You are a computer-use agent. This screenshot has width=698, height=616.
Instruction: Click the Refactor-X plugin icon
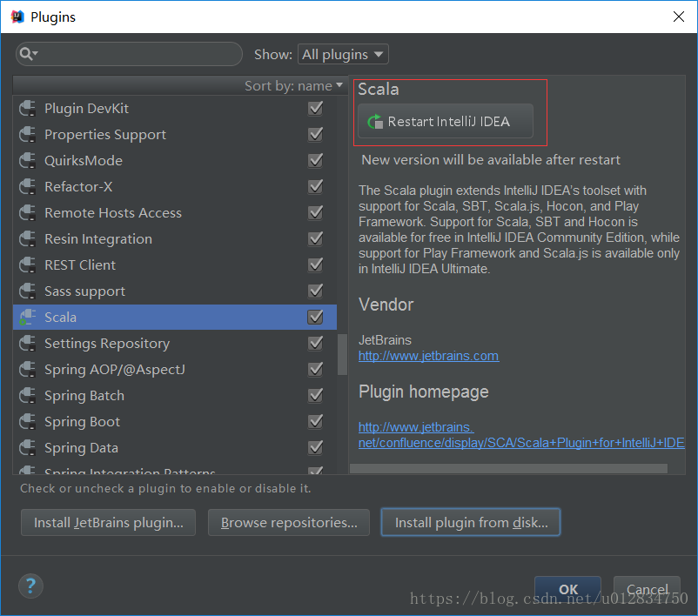coord(28,186)
